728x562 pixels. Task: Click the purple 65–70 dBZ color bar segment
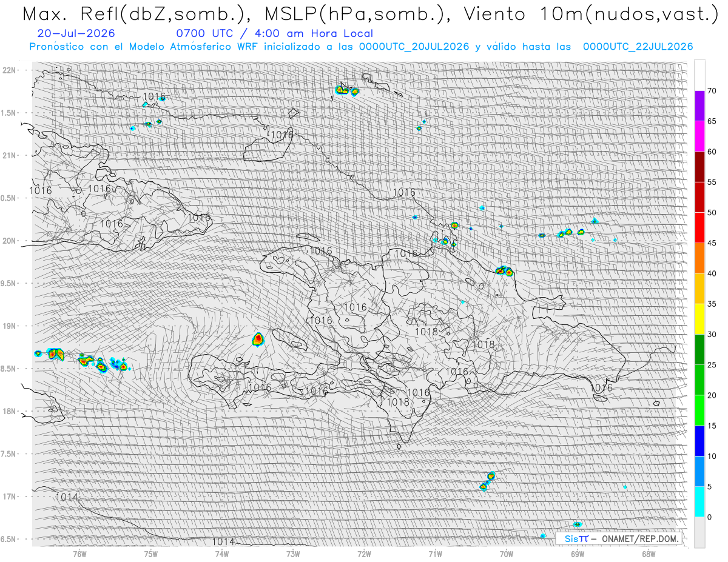point(699,106)
